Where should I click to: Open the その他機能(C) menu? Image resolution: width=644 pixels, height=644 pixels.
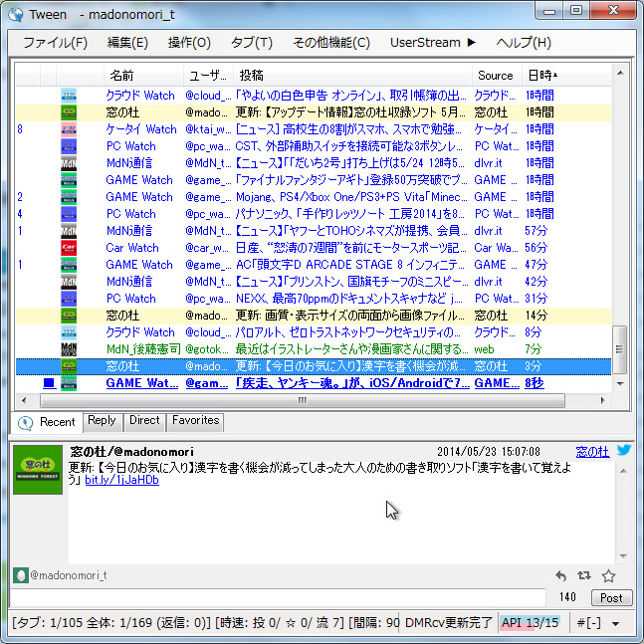[331, 43]
